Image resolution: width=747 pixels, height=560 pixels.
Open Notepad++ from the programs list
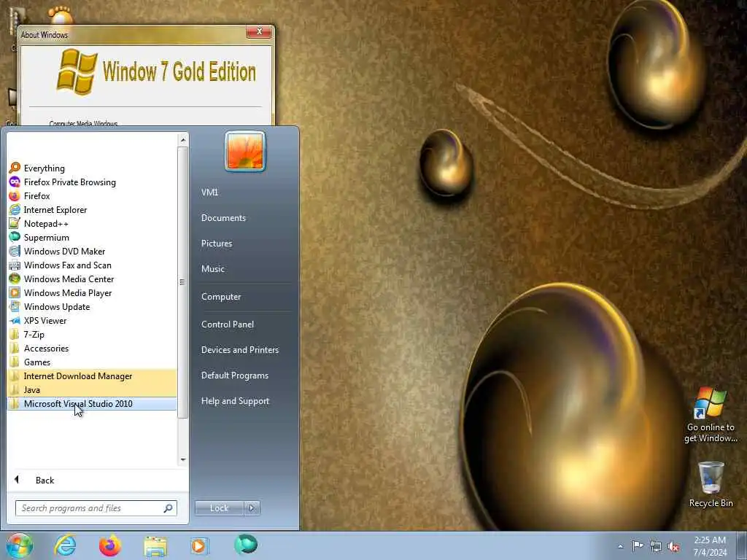tap(92, 223)
